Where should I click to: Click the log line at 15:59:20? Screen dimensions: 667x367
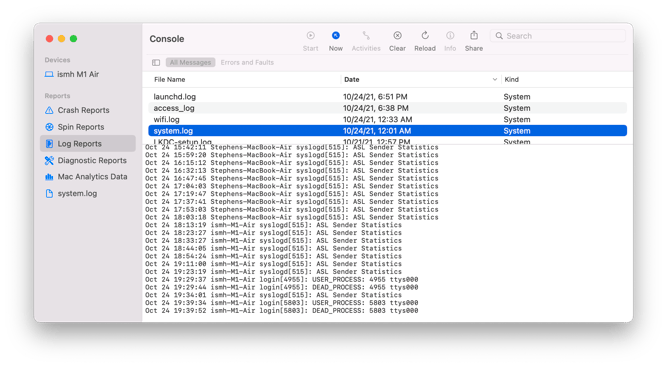click(x=292, y=155)
